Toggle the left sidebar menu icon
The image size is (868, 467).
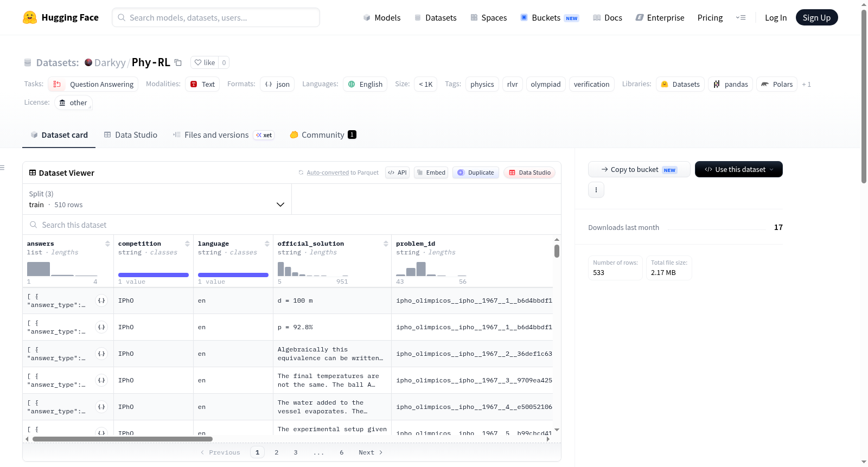[2, 168]
